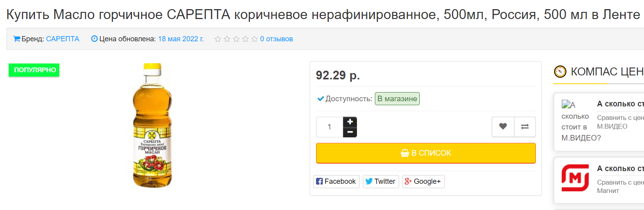Open the 0 отзывов reviews link
644x210 pixels.
point(276,39)
